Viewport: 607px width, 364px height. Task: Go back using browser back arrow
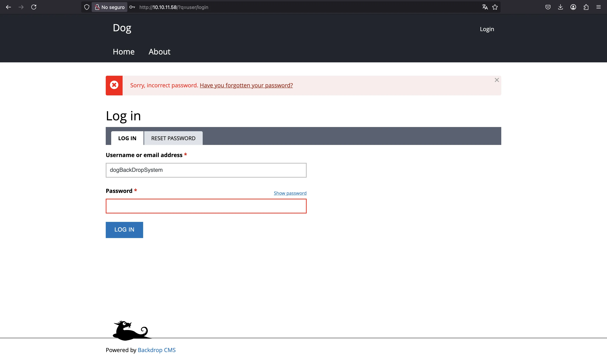coord(8,7)
